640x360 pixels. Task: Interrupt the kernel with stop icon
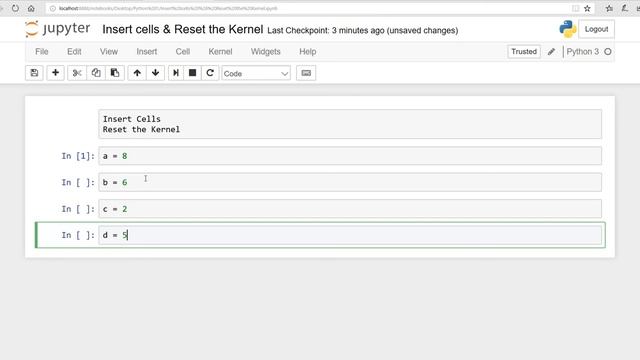(193, 73)
